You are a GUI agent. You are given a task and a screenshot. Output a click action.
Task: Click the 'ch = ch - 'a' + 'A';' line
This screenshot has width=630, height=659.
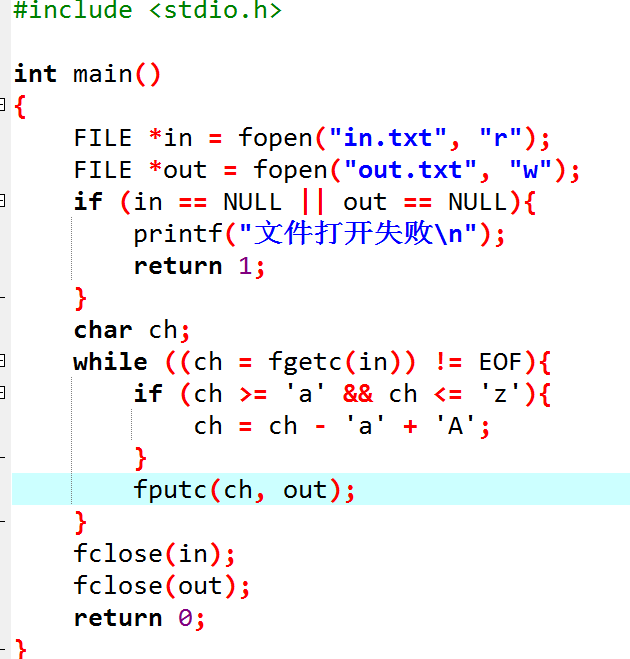341,426
